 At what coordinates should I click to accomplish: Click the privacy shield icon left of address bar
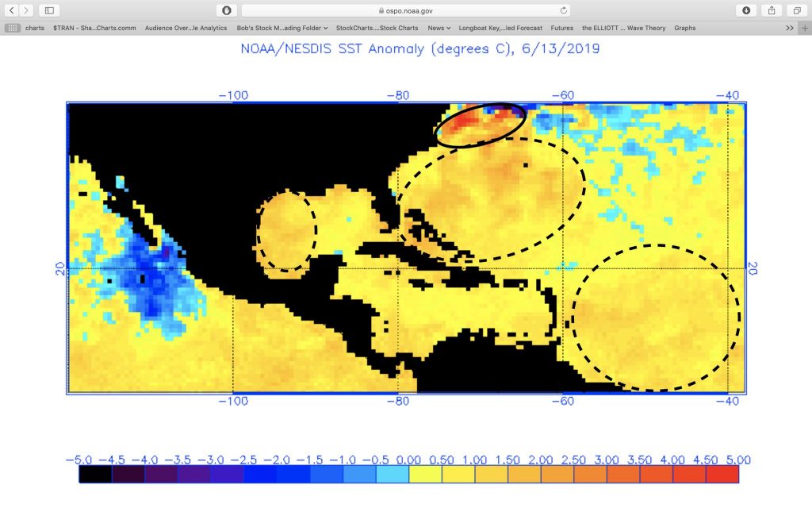226,10
